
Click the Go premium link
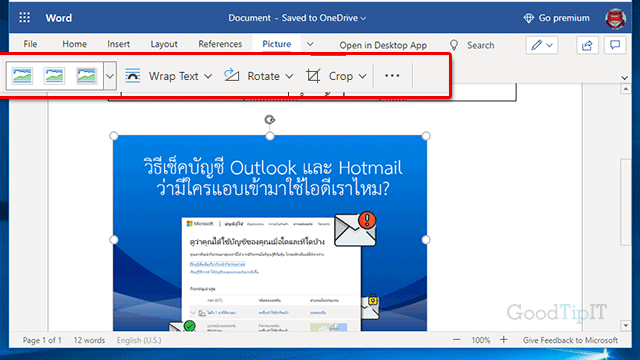[x=564, y=18]
